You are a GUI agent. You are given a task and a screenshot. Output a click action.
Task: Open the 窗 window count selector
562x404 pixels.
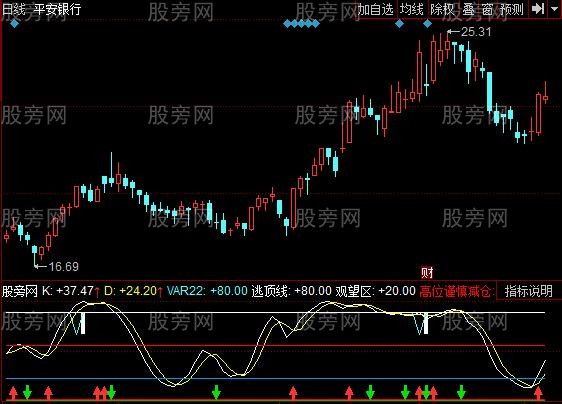[x=487, y=9]
